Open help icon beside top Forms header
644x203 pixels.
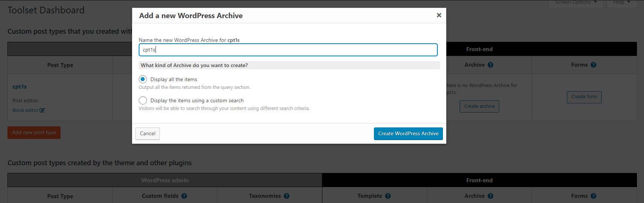pos(593,65)
